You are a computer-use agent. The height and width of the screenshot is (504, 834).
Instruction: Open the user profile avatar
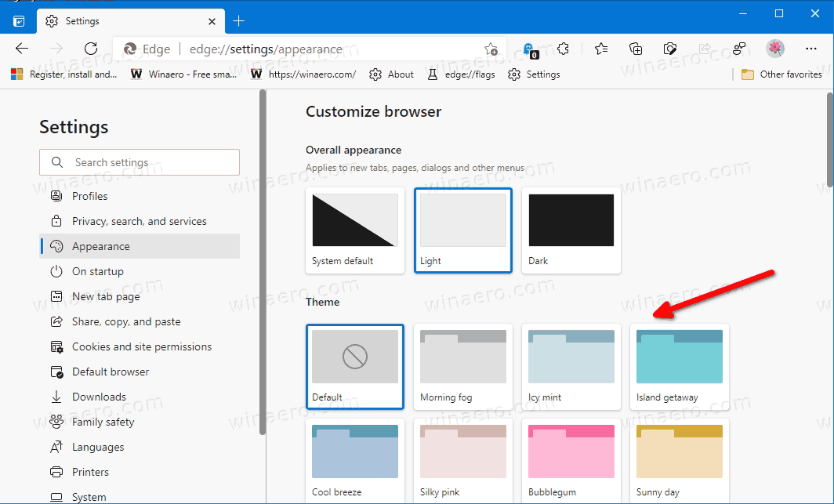point(775,49)
